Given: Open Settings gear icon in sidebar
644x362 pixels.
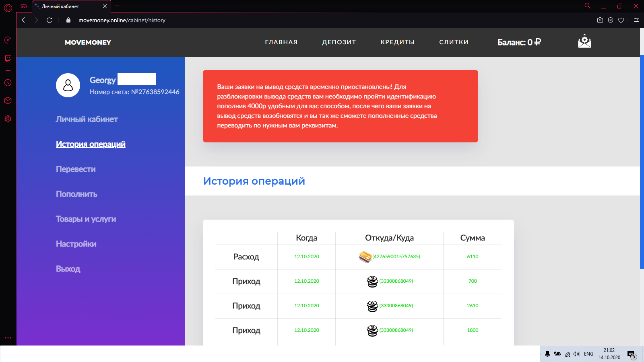Looking at the screenshot, I should point(8,119).
